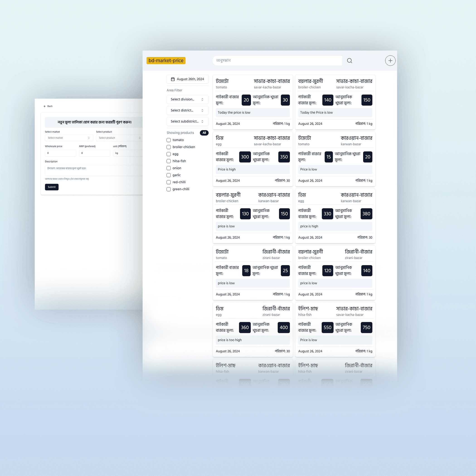Click the submit button on the form
The height and width of the screenshot is (476, 476).
click(x=52, y=187)
